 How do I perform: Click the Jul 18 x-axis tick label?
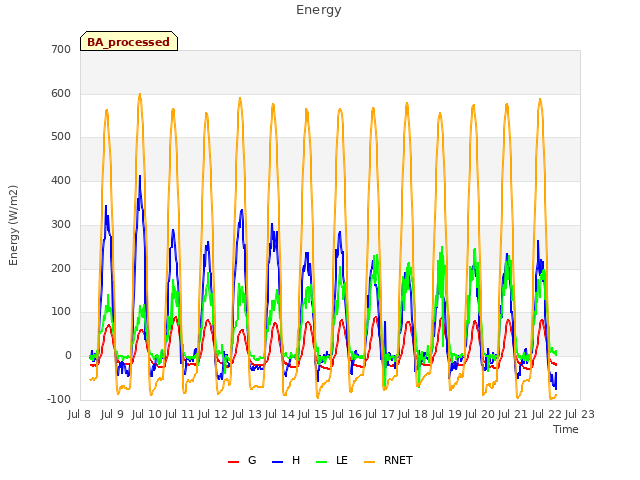click(413, 414)
